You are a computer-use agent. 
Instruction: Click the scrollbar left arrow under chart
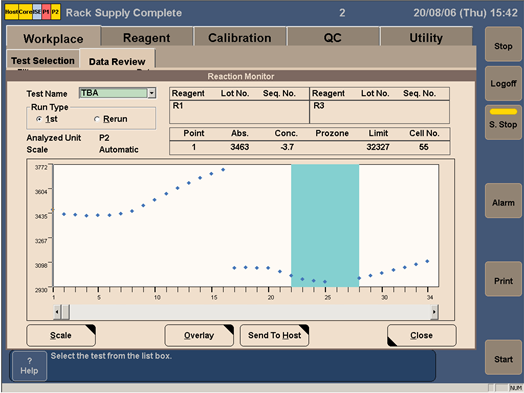pos(57,312)
